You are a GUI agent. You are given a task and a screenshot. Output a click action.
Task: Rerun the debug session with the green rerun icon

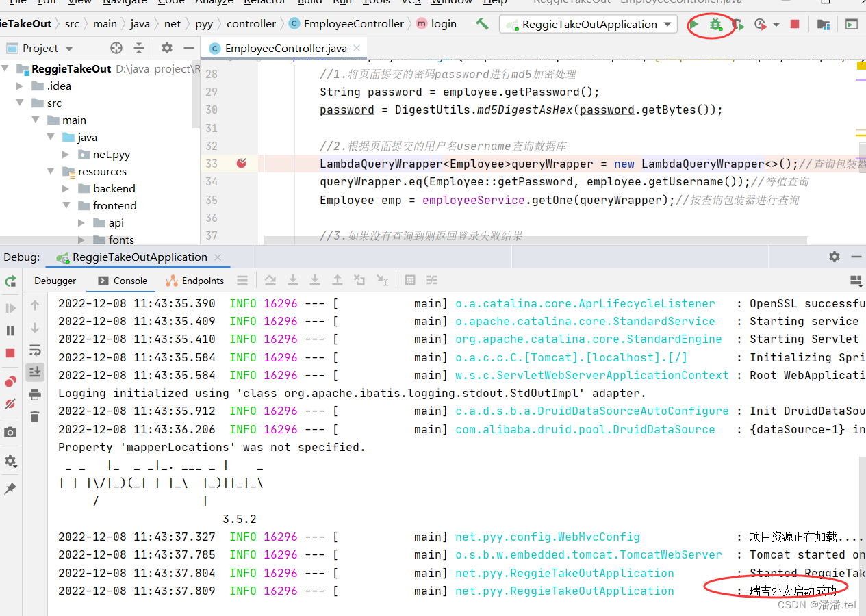[10, 281]
